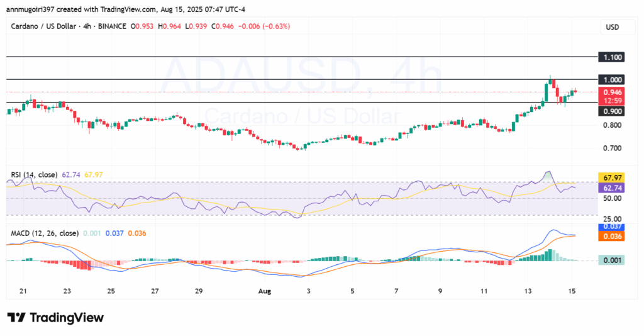Click the date label 25 on time axis
Image resolution: width=644 pixels, height=336 pixels.
click(111, 291)
